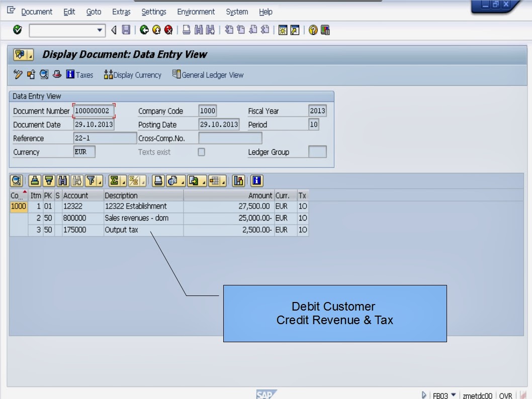This screenshot has width=532, height=399.
Task: Select the Output tax description cell
Action: [143, 230]
